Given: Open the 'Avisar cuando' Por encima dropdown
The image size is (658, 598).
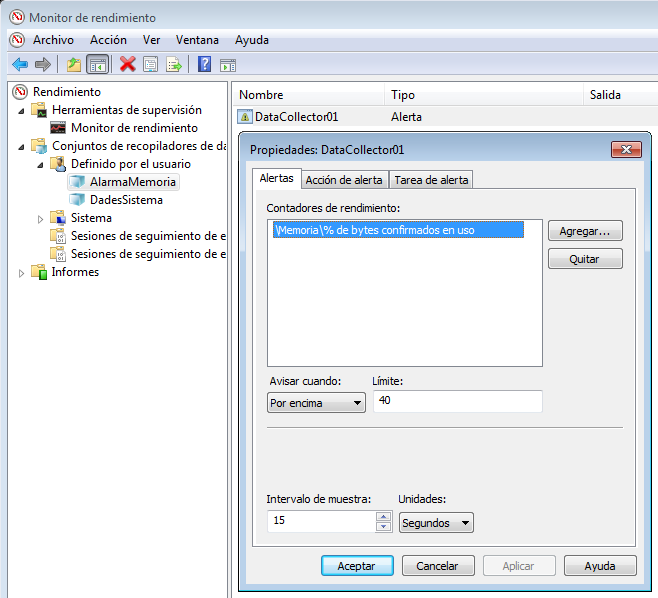Looking at the screenshot, I should 317,403.
